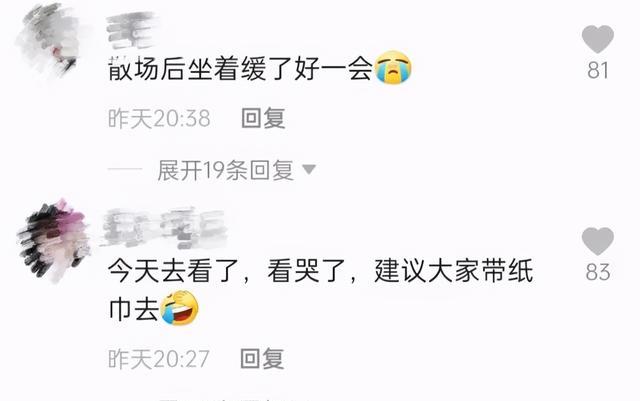Select the comment 散场后坐着缓了好一会

tap(240, 68)
